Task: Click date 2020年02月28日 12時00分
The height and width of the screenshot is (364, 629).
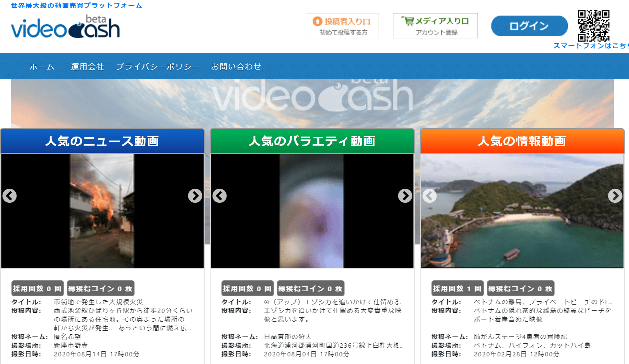Action: coord(517,354)
